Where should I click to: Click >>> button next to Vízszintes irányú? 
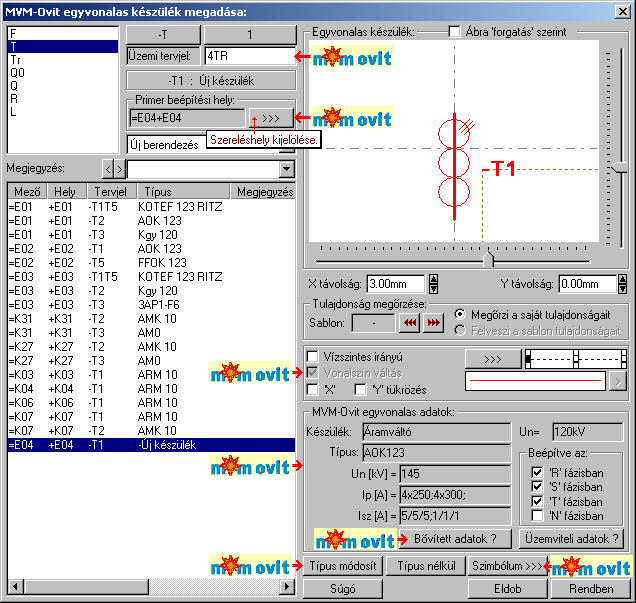(x=493, y=359)
